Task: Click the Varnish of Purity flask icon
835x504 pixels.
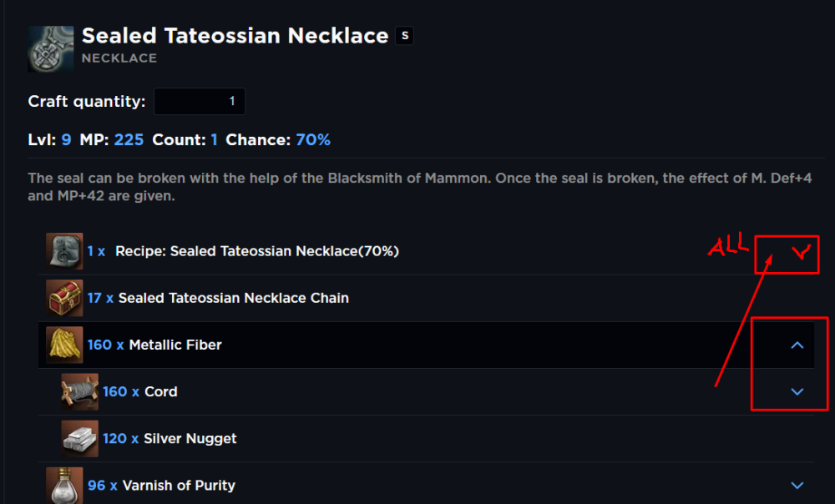Action: pos(64,485)
